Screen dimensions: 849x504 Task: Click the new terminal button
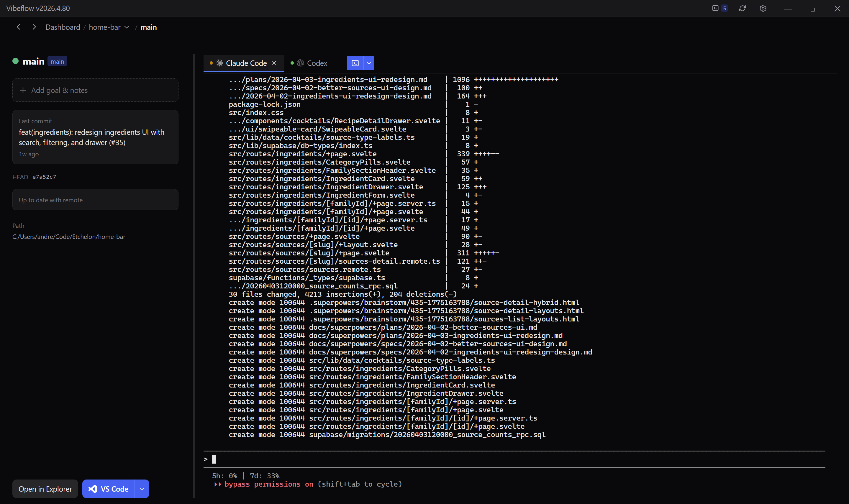pyautogui.click(x=355, y=63)
